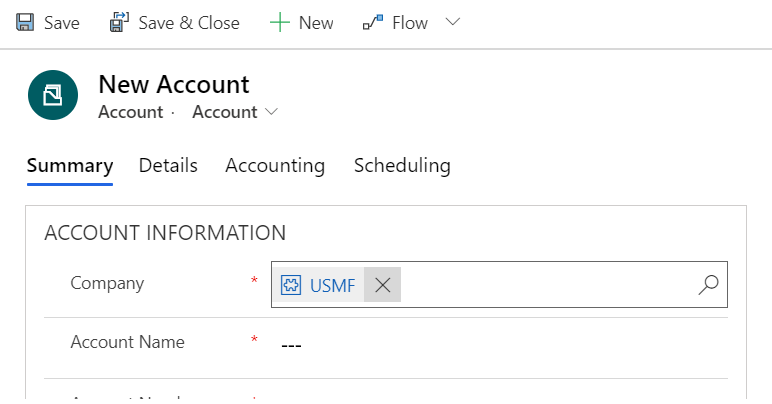Screen dimensions: 772x404
Task: Click the puzzle icon beside USMF
Action: (x=291, y=284)
